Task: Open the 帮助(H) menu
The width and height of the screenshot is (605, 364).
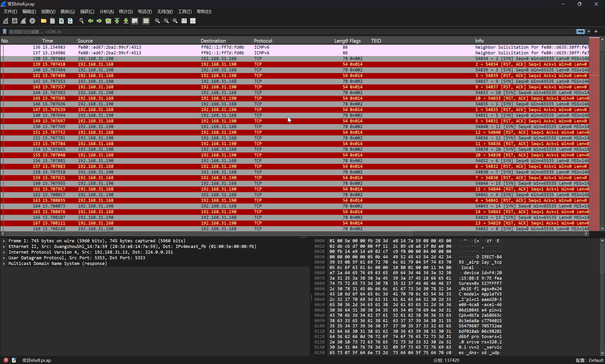Action: point(204,12)
